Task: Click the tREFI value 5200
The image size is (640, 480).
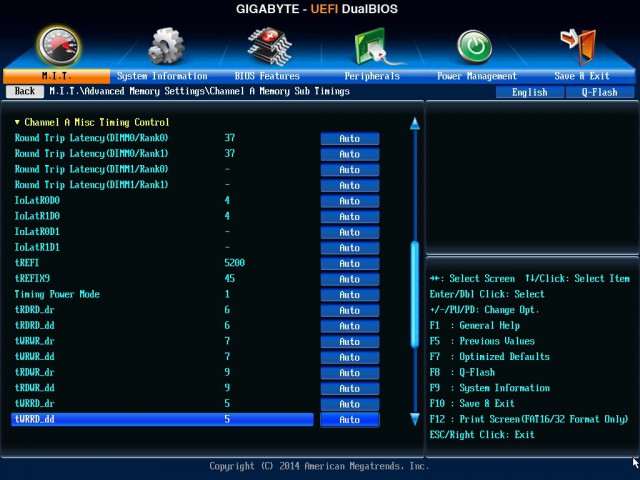Action: (235, 262)
